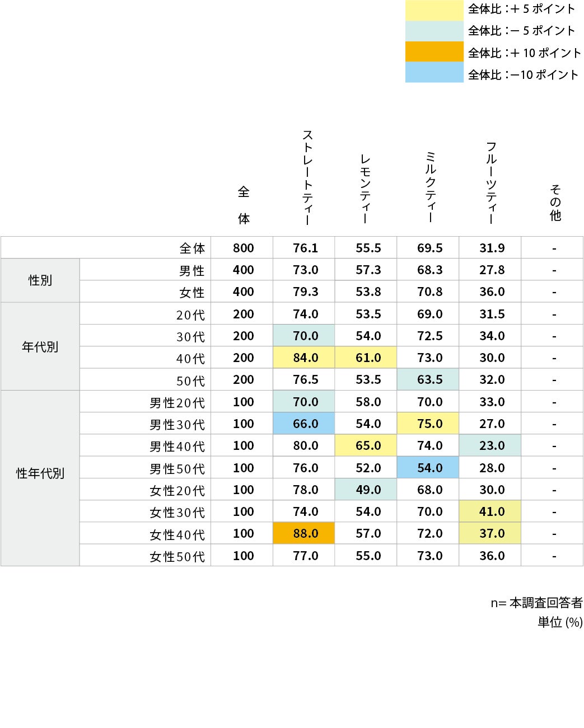Select the 77.0 cell in 女性50代 row
The height and width of the screenshot is (728, 584).
304,555
